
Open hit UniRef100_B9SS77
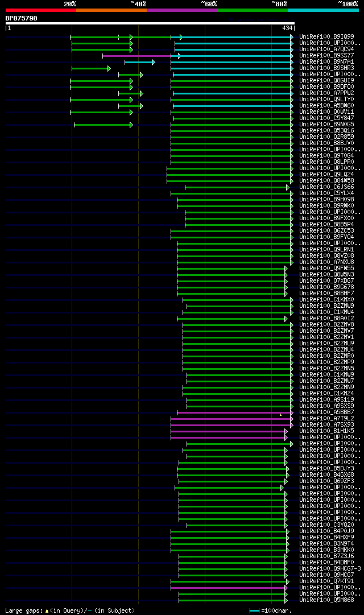326,56
